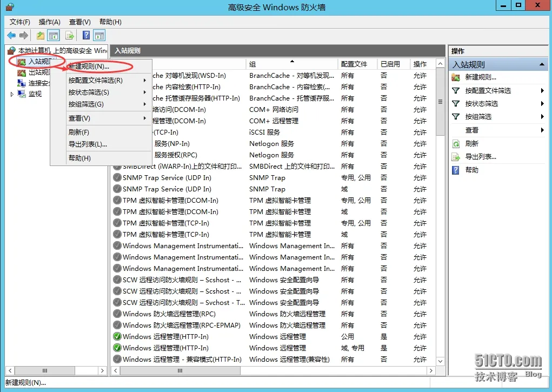Click 按组筛选 in the actions pane

click(x=478, y=117)
